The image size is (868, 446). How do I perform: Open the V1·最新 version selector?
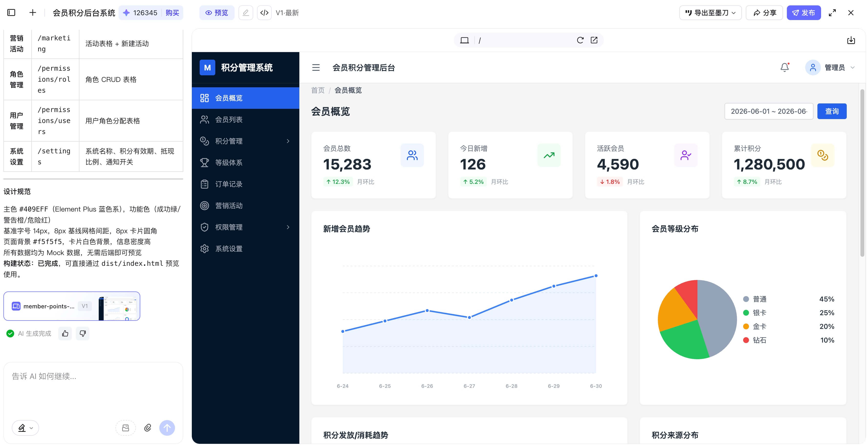click(x=287, y=13)
